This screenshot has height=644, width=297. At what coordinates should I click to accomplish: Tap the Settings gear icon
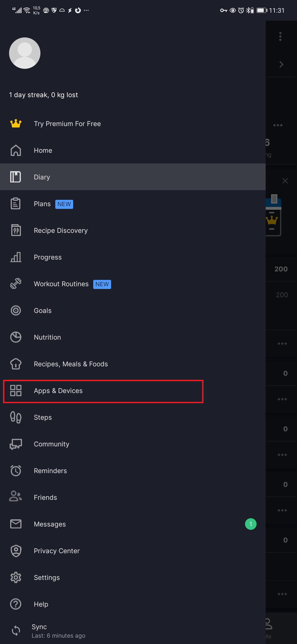(x=16, y=578)
